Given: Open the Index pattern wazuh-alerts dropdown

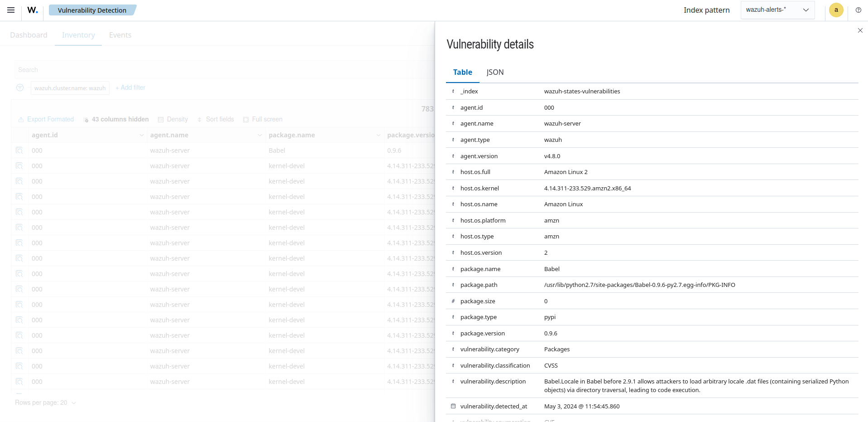Looking at the screenshot, I should click(x=777, y=10).
